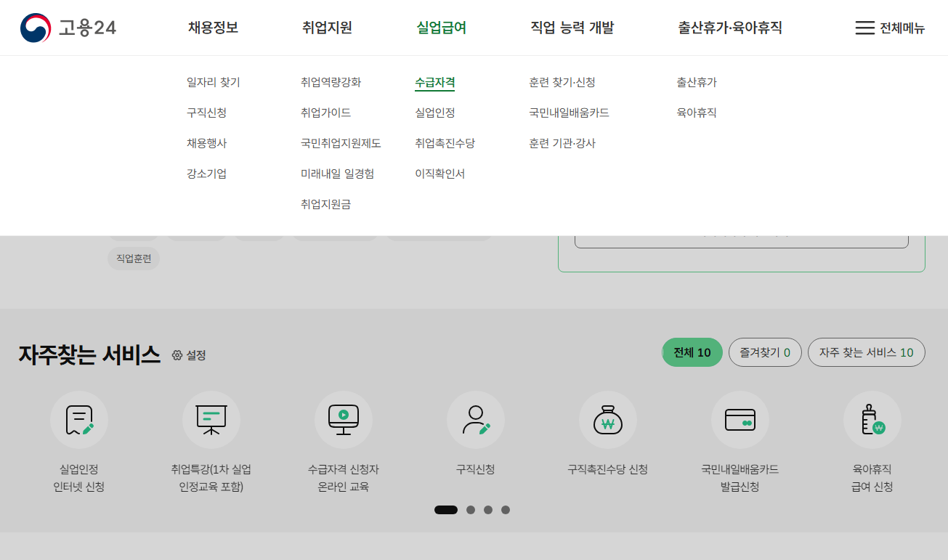Select 직업 능력 개발 menu item
948x560 pixels.
click(x=573, y=27)
